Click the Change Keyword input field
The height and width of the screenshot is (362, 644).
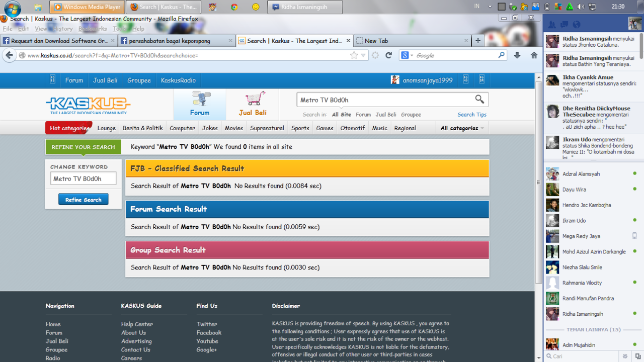click(x=83, y=178)
